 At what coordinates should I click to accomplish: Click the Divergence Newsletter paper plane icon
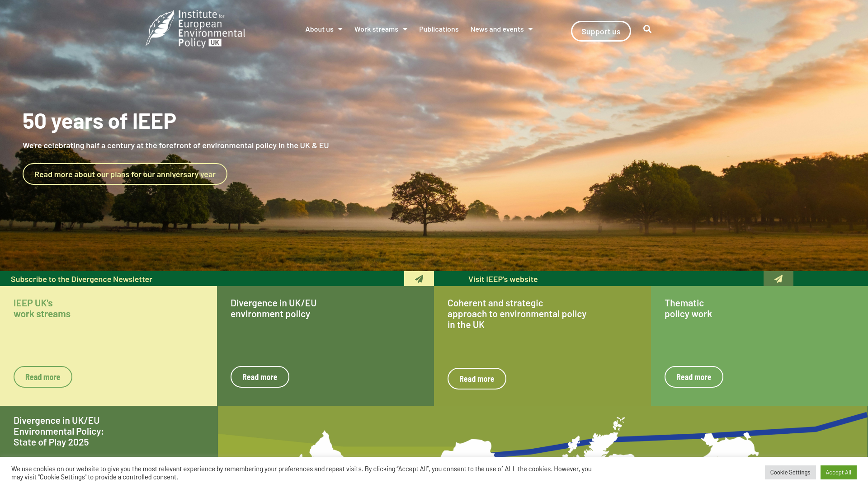point(419,279)
